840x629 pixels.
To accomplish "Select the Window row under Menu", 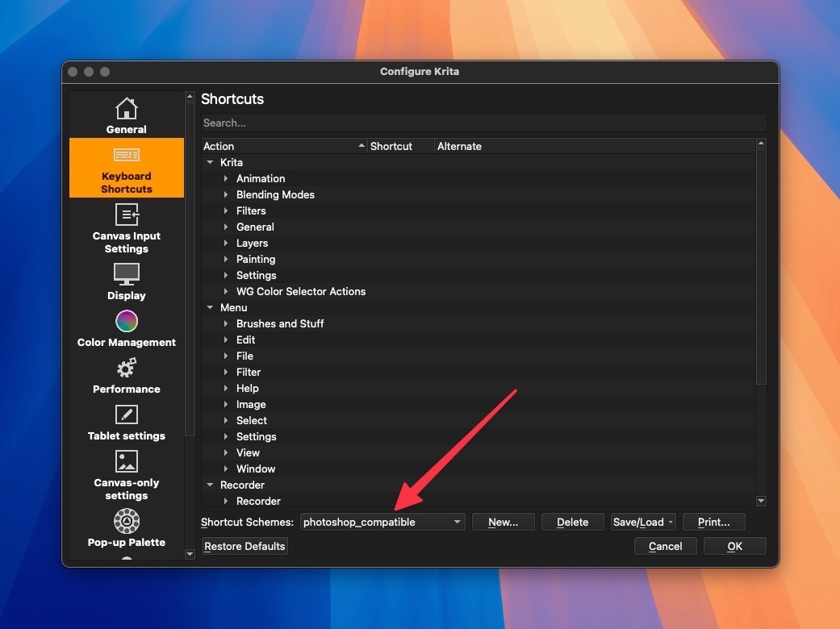I will point(479,469).
